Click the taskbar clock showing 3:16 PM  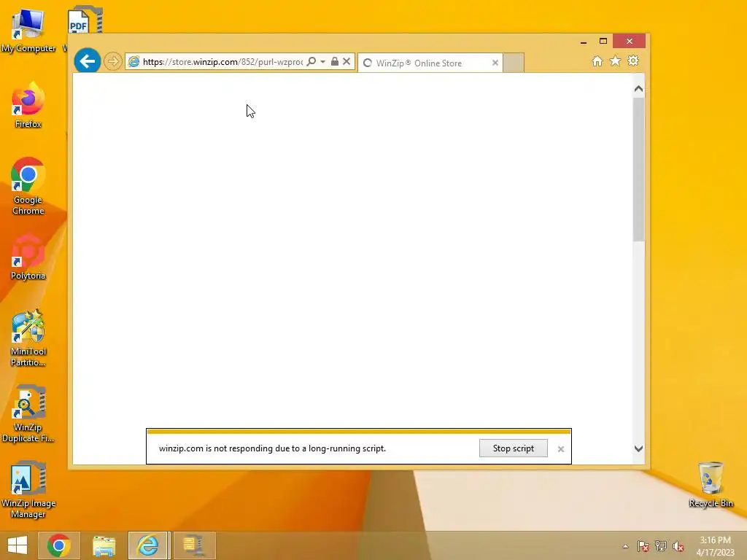click(x=715, y=546)
